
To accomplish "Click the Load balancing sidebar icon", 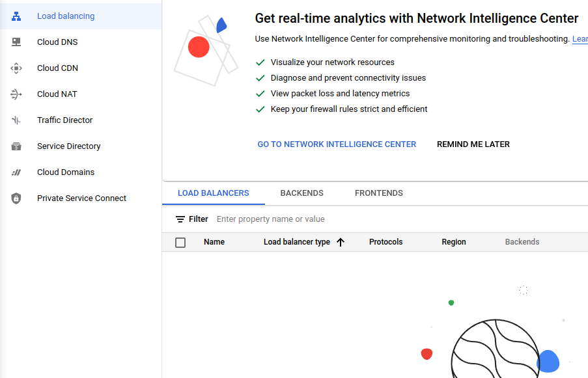I will coord(16,16).
